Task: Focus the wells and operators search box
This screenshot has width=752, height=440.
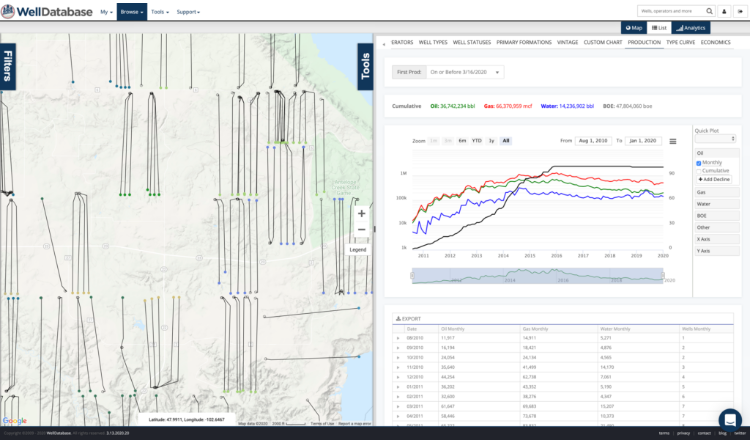Action: (671, 11)
